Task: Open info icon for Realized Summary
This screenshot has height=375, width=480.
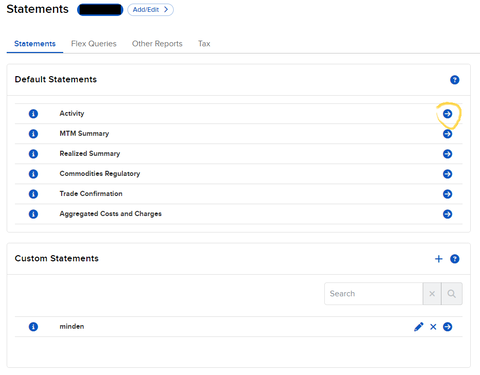Action: [x=33, y=154]
